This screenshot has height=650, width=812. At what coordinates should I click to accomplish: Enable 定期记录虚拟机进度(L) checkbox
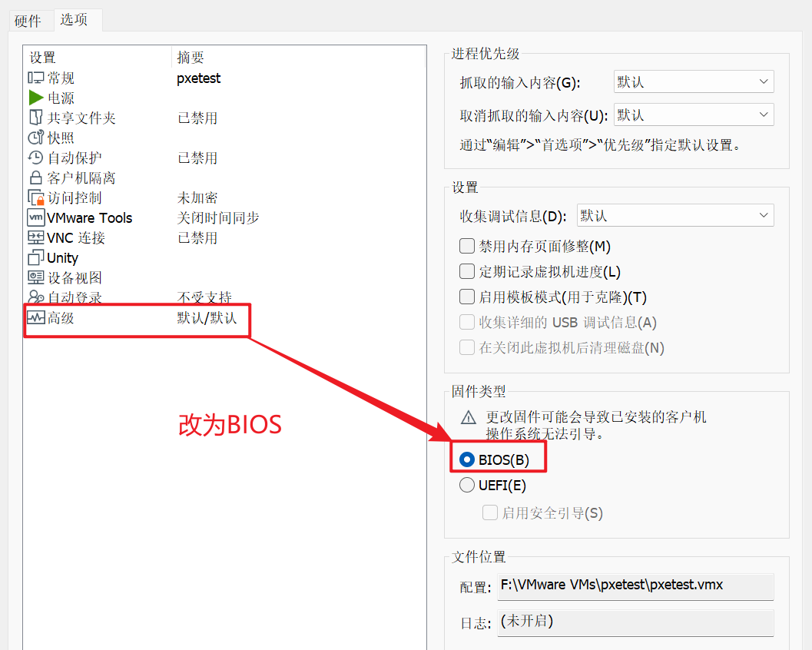[x=466, y=271]
